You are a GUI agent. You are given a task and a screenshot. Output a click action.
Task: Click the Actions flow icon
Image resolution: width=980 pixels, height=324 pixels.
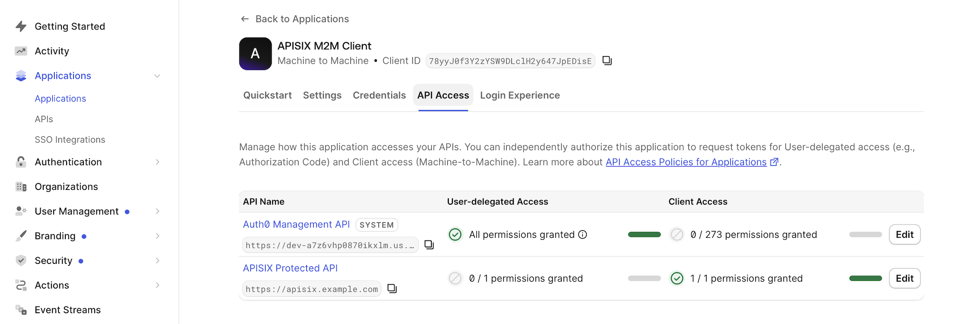21,285
